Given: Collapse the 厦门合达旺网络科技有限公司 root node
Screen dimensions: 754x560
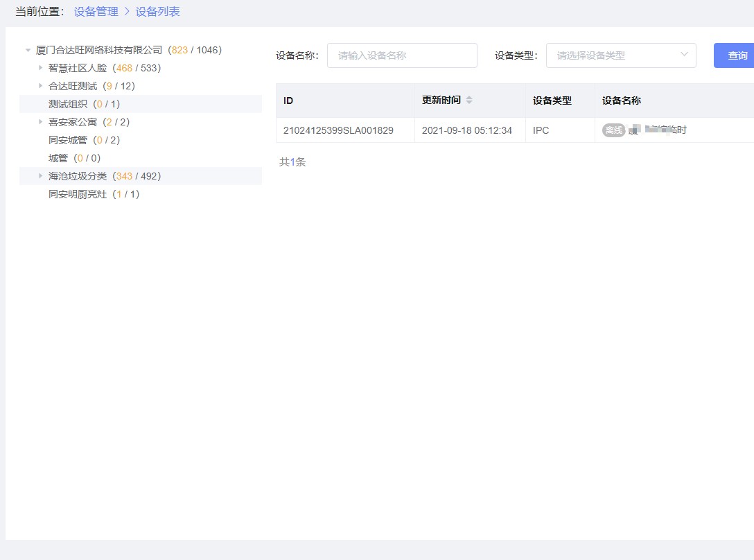Looking at the screenshot, I should click(28, 51).
